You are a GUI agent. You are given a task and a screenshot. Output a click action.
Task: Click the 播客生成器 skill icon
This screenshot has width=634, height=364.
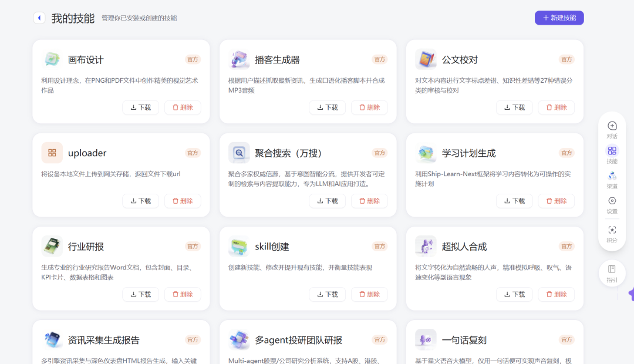point(238,59)
